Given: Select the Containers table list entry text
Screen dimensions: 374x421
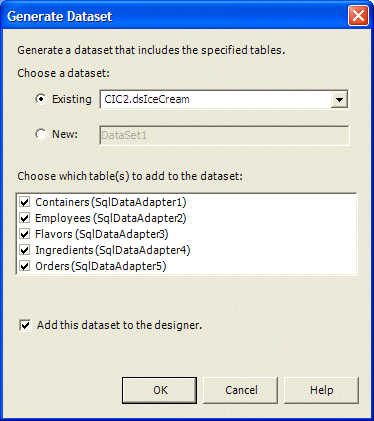Looking at the screenshot, I should point(111,202).
